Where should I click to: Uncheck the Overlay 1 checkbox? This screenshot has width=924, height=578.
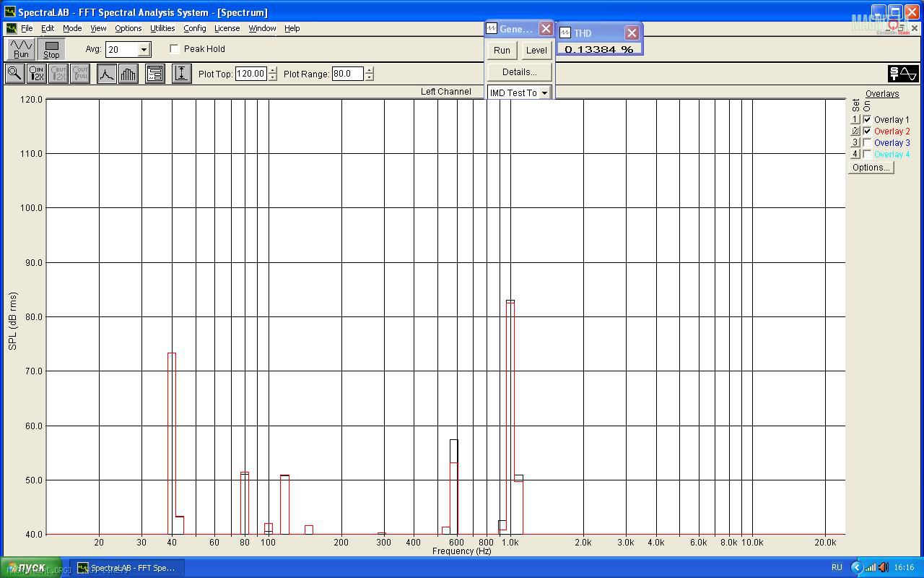867,120
